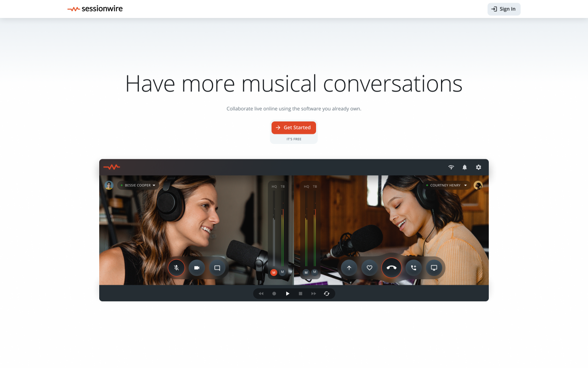Click the sessionwire logo
This screenshot has width=588, height=368.
[x=95, y=9]
